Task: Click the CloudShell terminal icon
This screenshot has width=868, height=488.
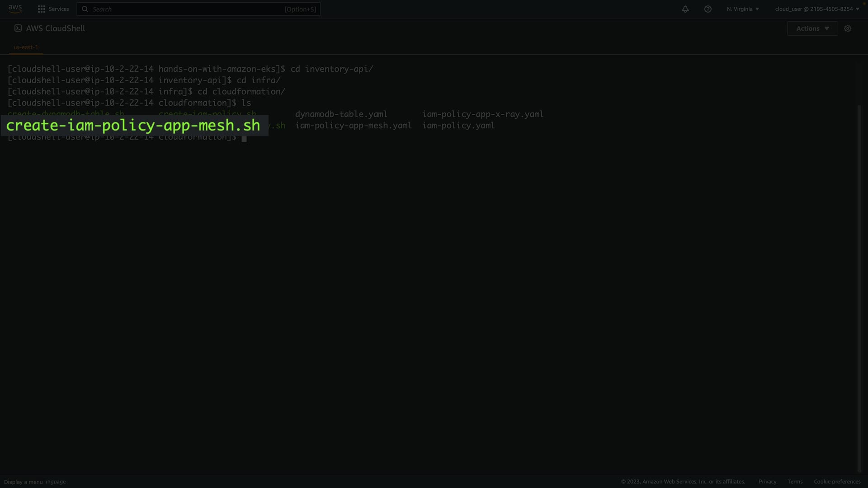Action: coord(18,28)
